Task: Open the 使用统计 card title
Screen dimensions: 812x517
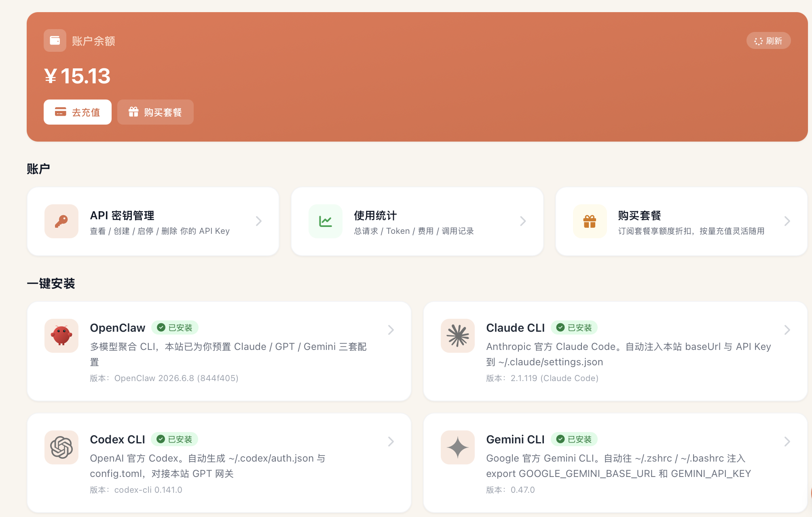Action: 375,216
